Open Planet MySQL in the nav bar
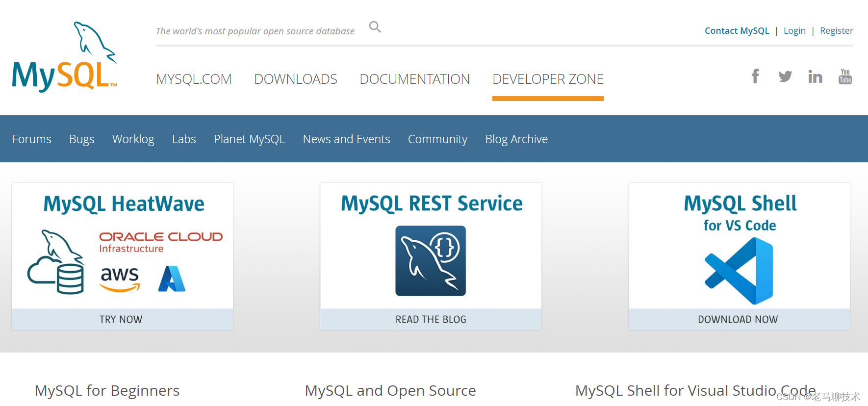Viewport: 868px width, 406px height. tap(250, 139)
